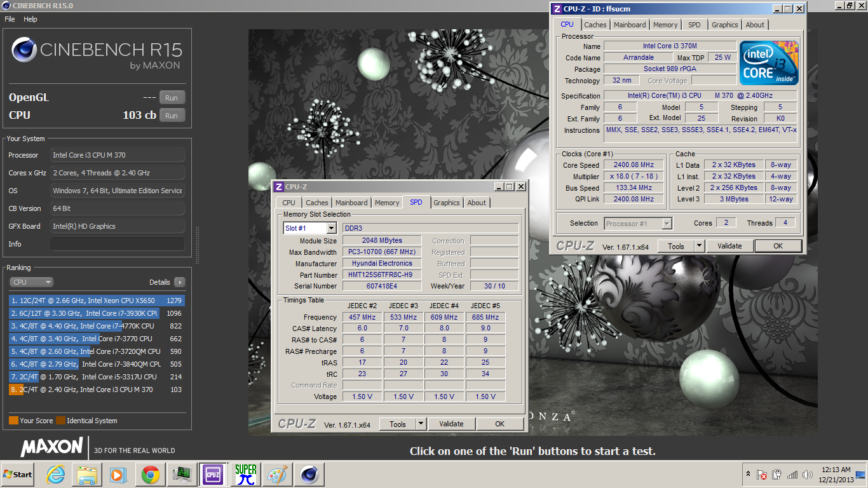Run the OpenGL benchmark

[x=172, y=98]
